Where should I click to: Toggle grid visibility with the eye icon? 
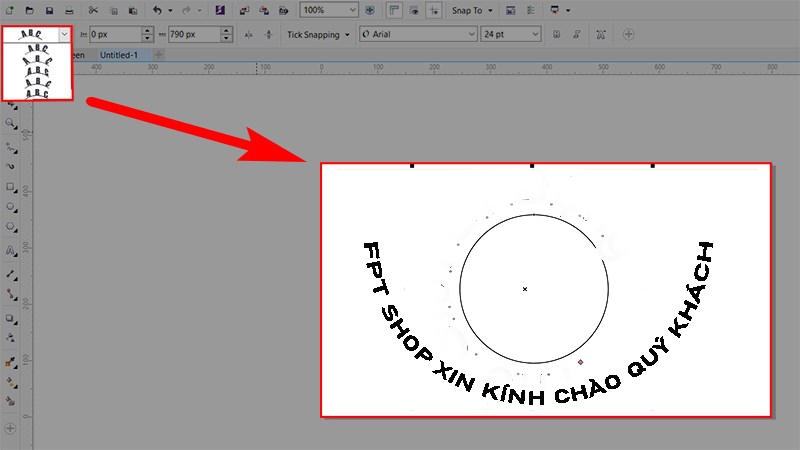pyautogui.click(x=414, y=10)
